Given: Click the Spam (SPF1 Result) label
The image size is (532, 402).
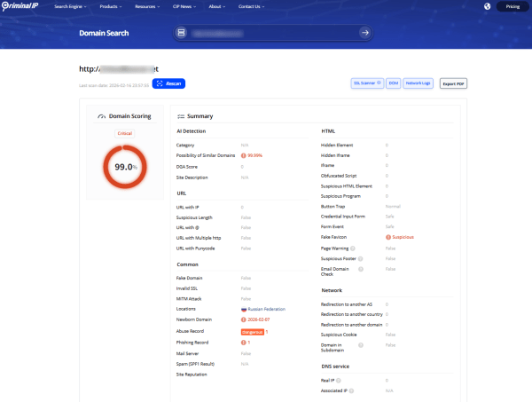Looking at the screenshot, I should coord(195,364).
